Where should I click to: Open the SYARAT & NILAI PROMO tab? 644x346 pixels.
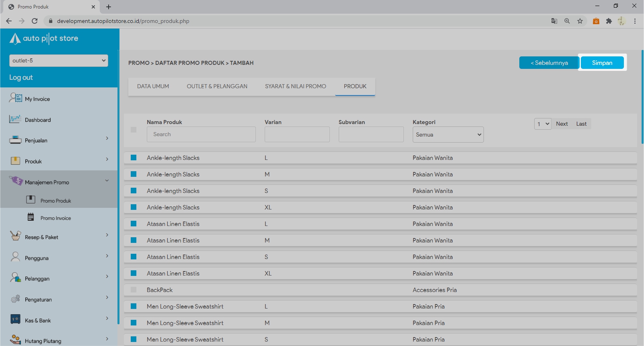(x=295, y=86)
